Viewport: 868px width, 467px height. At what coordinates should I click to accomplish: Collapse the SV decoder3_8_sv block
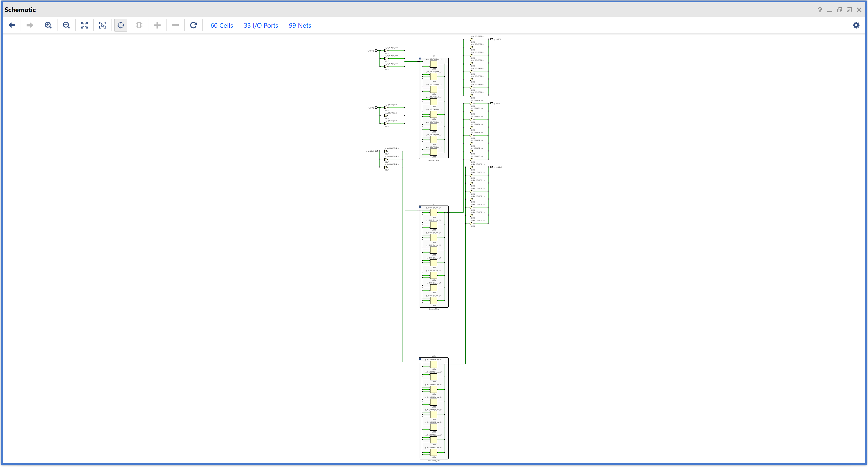pos(420,59)
